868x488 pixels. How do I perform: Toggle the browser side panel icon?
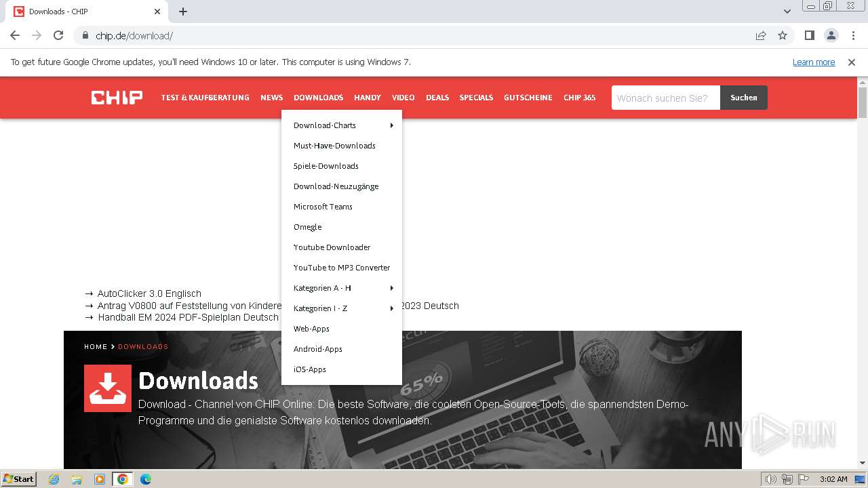coord(809,35)
